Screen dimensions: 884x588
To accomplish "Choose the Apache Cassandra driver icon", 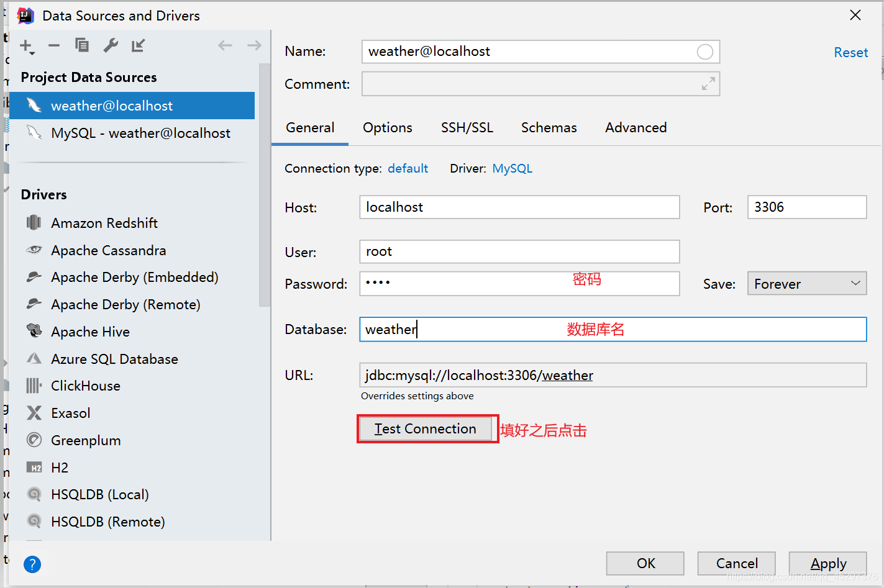I will (34, 250).
